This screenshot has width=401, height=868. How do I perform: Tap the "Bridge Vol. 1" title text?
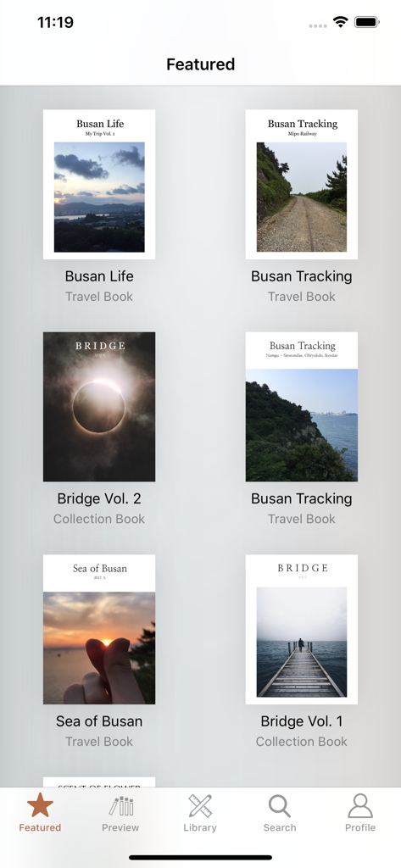301,721
